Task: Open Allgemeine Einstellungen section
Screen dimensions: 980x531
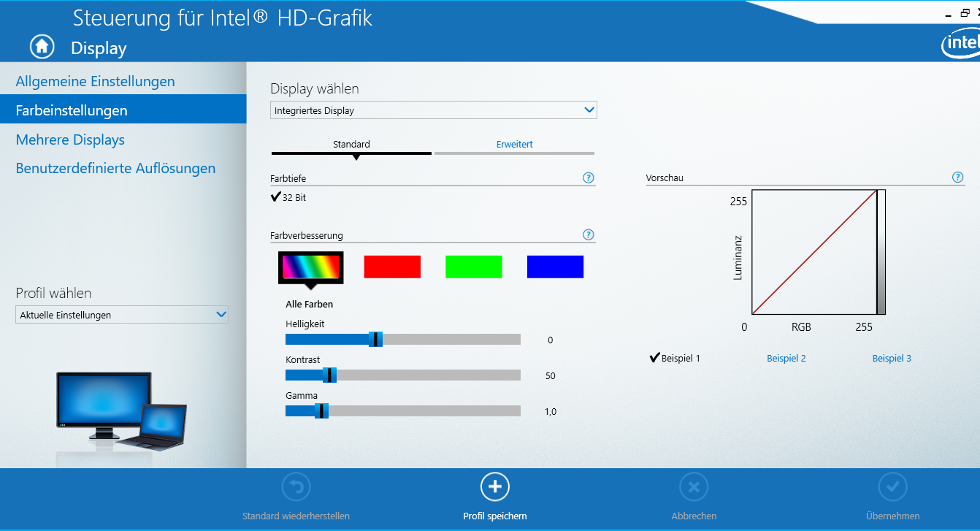Action: pos(95,81)
